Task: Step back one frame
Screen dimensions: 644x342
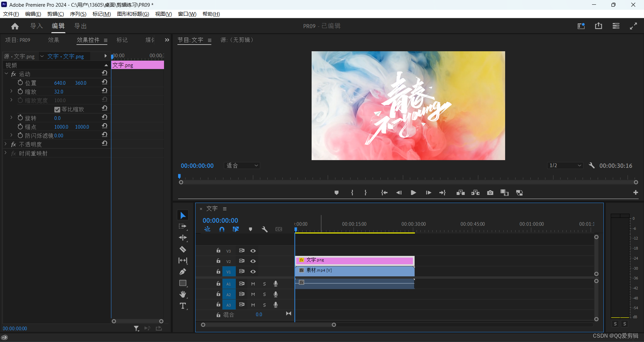Action: tap(399, 193)
